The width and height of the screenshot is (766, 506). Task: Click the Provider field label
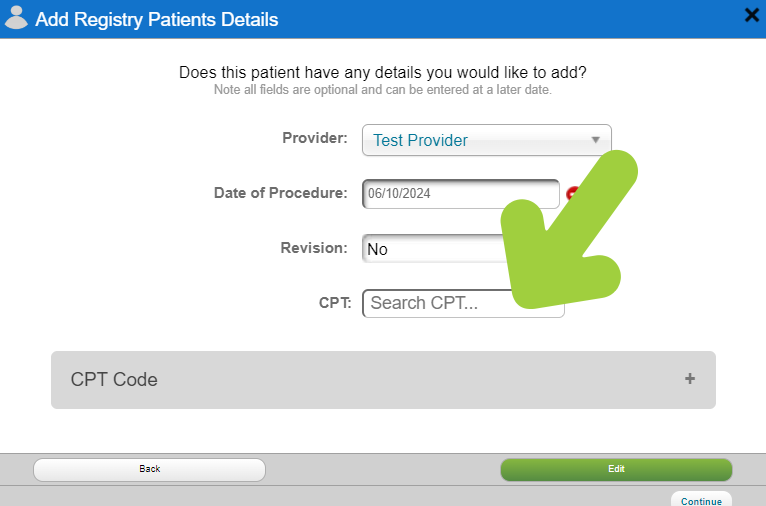tap(315, 138)
